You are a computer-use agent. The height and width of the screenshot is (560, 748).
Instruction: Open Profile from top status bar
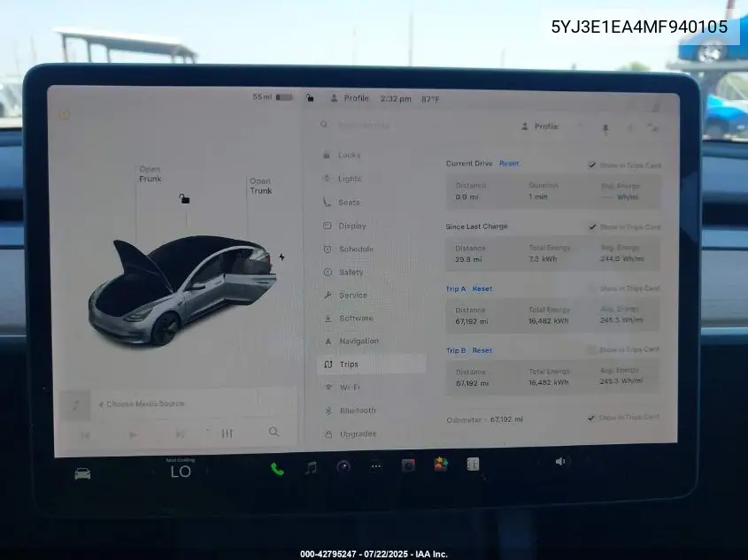click(x=350, y=98)
